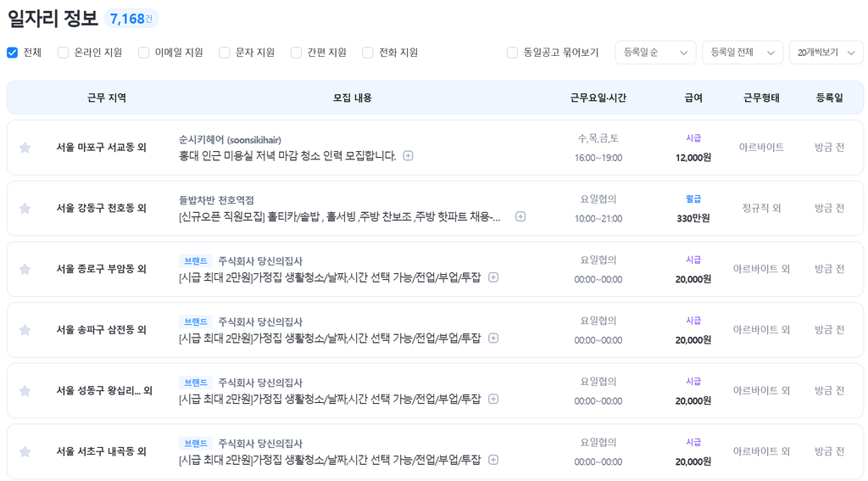The height and width of the screenshot is (481, 868).
Task: Click the 330만원 monthly salary
Action: pyautogui.click(x=693, y=219)
